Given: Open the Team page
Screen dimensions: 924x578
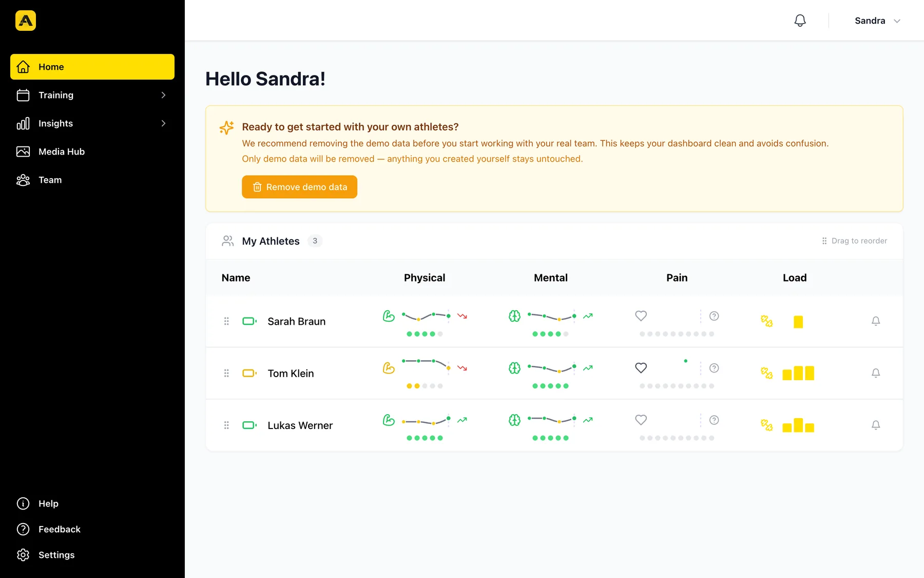Looking at the screenshot, I should [x=92, y=180].
